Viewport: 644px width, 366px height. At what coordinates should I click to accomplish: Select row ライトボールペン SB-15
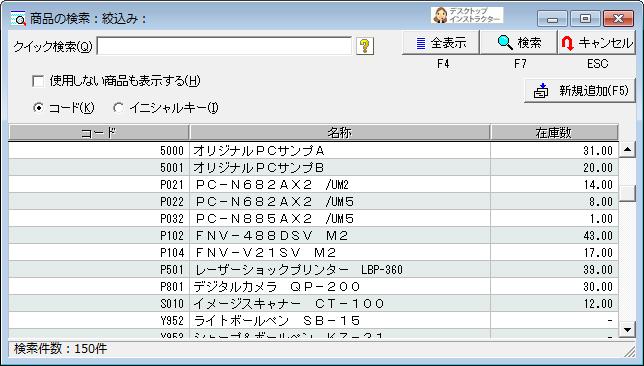point(313,320)
